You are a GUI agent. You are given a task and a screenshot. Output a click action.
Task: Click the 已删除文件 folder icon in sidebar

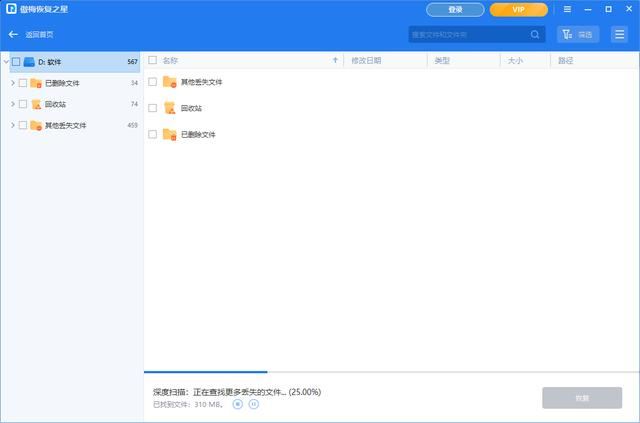tap(36, 83)
